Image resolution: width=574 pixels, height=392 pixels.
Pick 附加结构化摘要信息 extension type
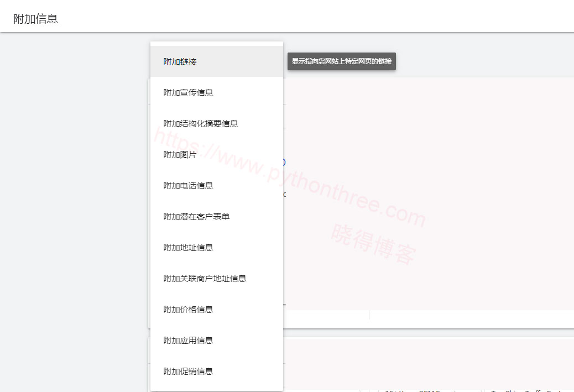tap(216, 124)
